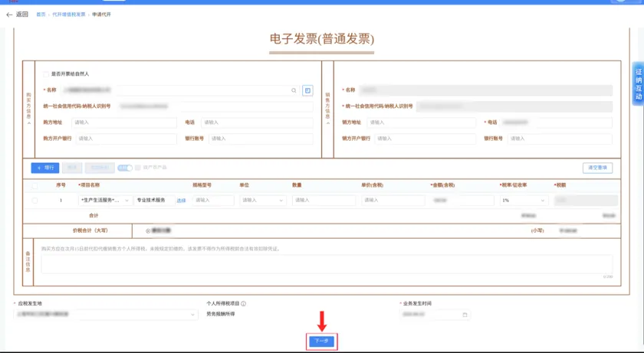Tick the 农产品 checkbox beside the toggle

pyautogui.click(x=138, y=168)
